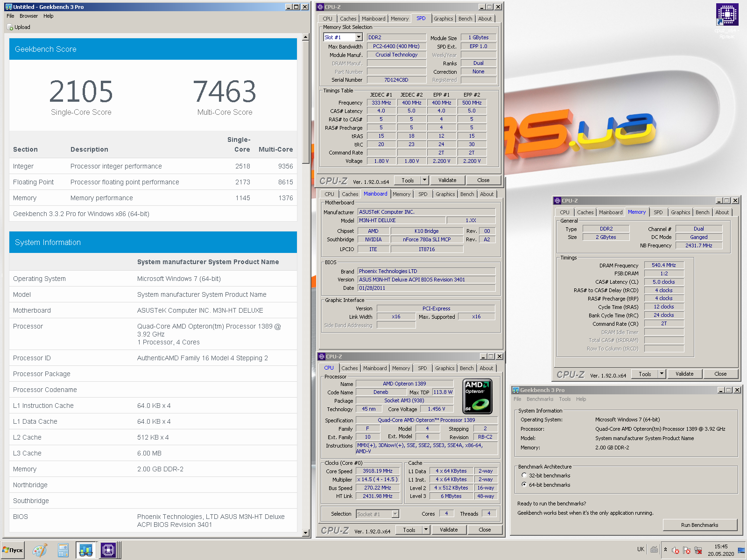Viewport: 747px width, 560px height.
Task: Switch to SPD tab in Memory window
Action: coord(658,212)
